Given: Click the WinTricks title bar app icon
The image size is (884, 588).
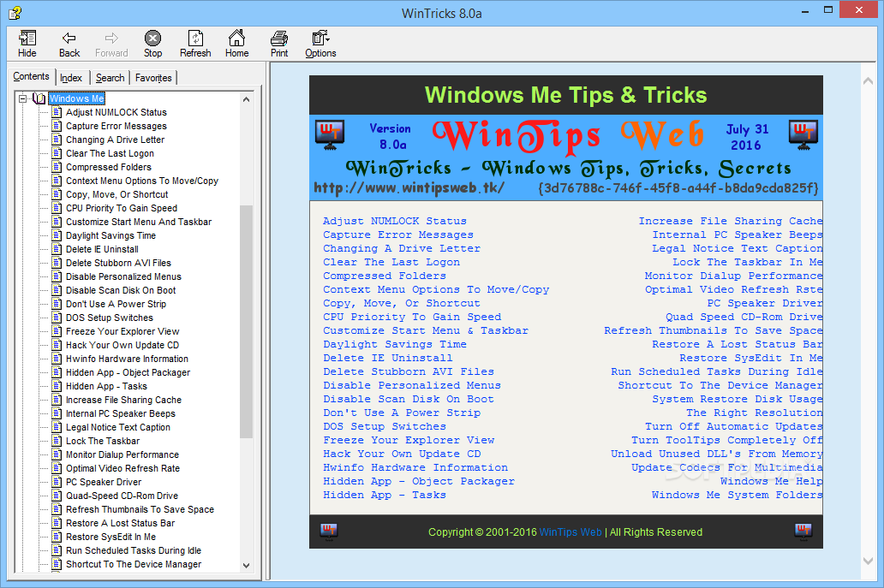Looking at the screenshot, I should click(x=15, y=13).
